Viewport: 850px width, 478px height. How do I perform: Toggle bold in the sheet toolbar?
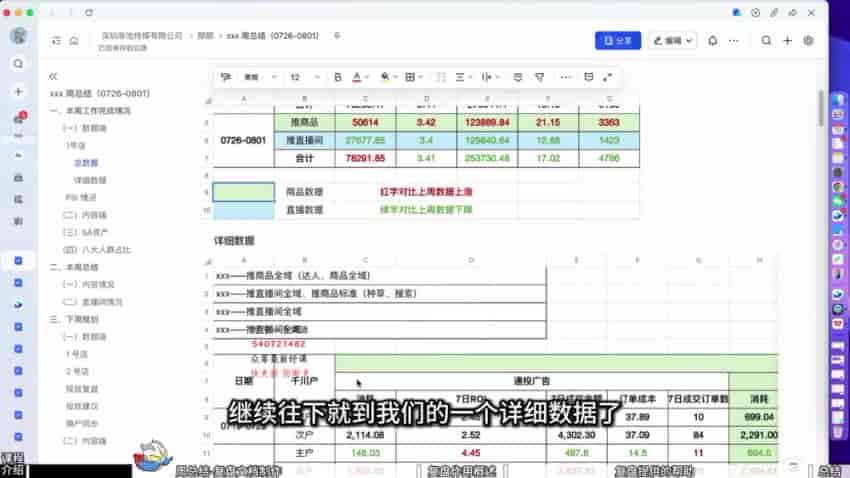pos(338,77)
